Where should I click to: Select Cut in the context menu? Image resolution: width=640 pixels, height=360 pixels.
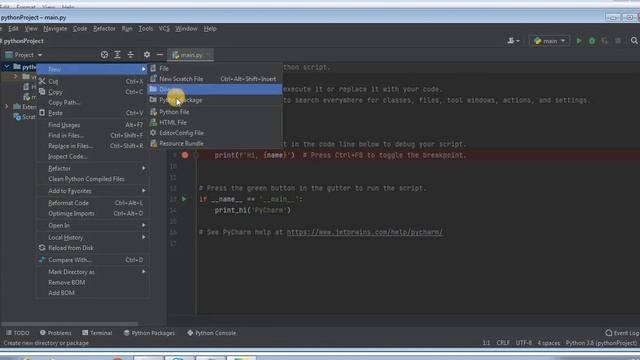click(93, 81)
